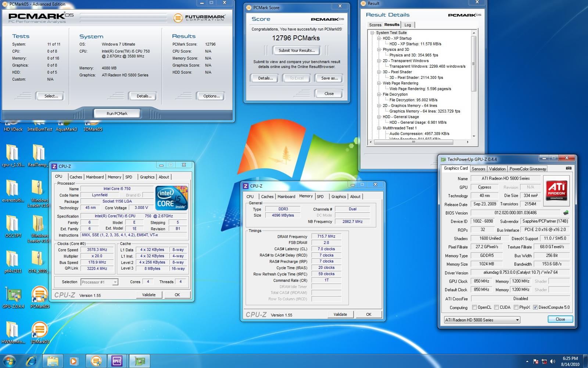
Task: Collapse the Web Page Rendering node
Action: point(379,83)
